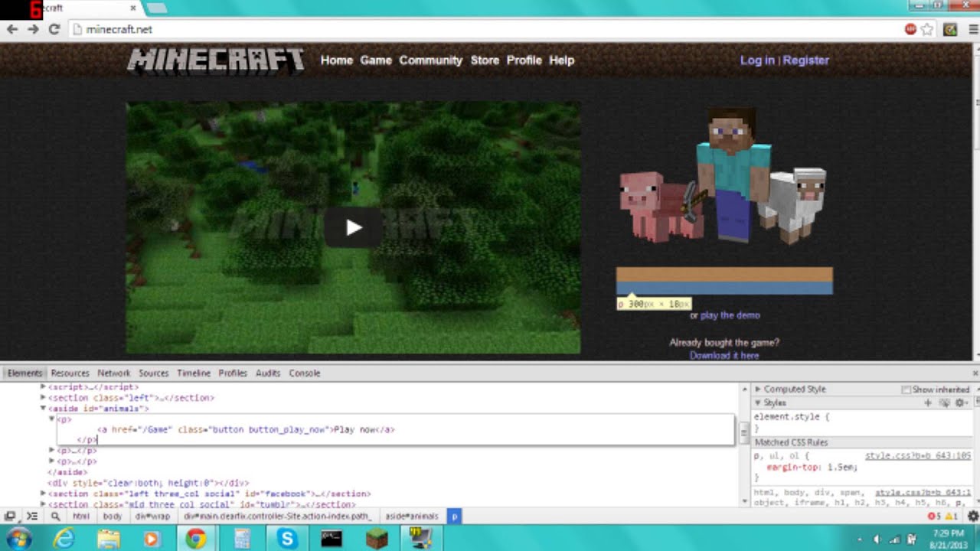Show hidden system tray icons arrow
The image size is (980, 551).
[x=860, y=540]
